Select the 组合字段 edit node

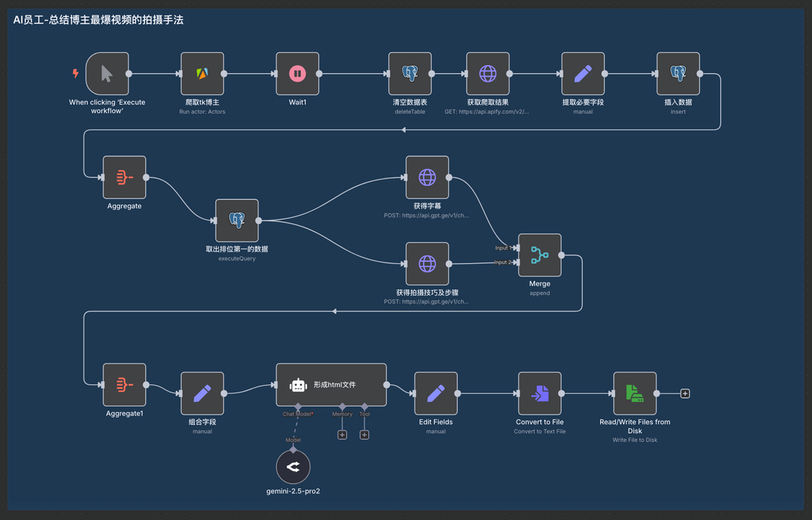coord(202,393)
